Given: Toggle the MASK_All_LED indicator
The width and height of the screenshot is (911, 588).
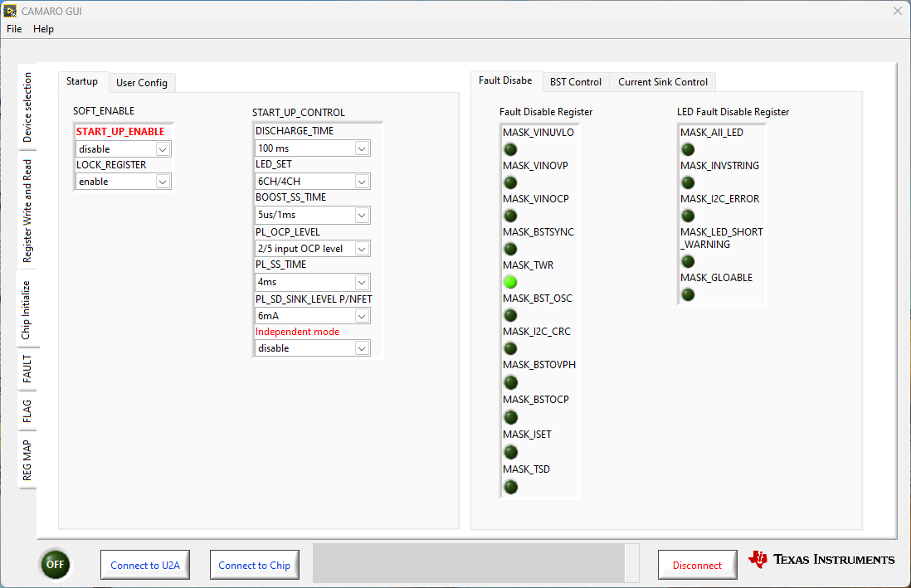Looking at the screenshot, I should pos(688,149).
